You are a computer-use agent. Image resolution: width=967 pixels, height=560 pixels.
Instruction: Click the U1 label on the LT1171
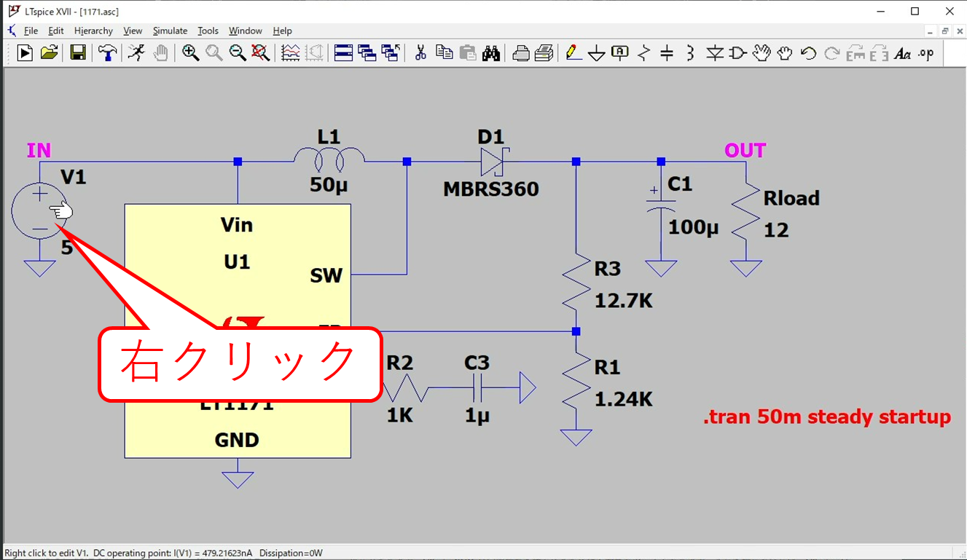point(237,261)
